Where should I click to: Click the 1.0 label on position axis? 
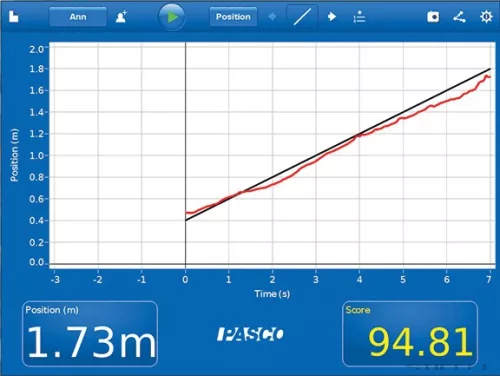[37, 156]
